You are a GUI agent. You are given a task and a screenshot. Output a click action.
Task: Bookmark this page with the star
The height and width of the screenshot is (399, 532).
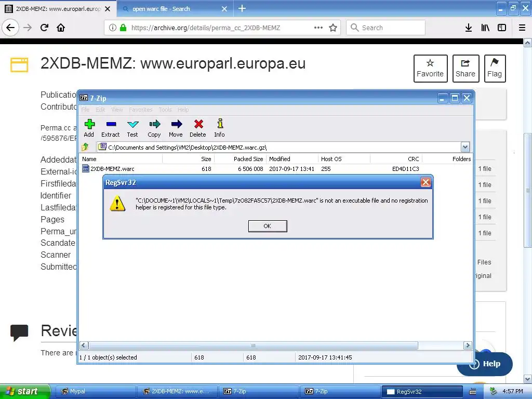coord(333,28)
